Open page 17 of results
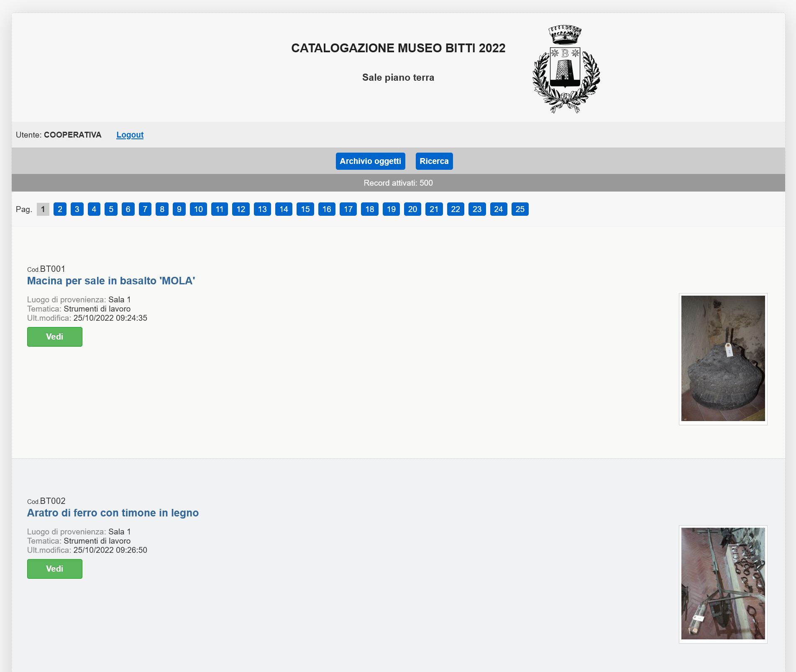 (348, 209)
